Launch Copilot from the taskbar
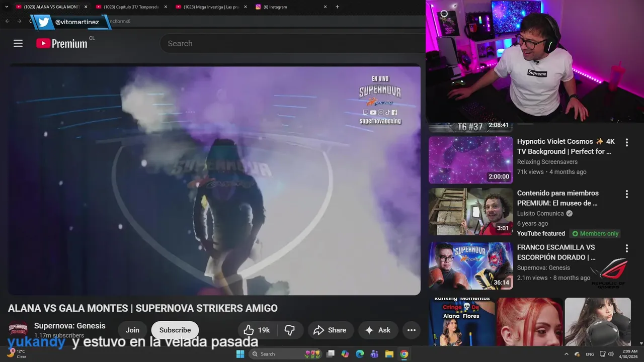The image size is (644, 362). 345,354
